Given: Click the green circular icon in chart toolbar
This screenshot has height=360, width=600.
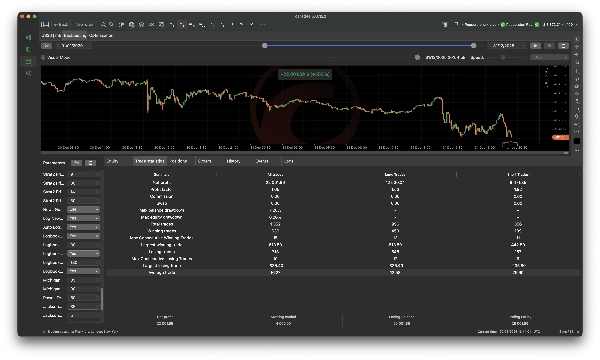Looking at the screenshot, I should [132, 24].
